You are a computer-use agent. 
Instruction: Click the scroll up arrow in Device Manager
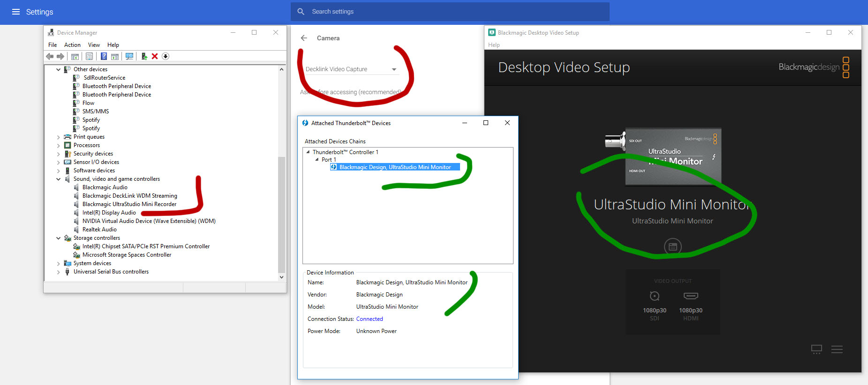point(281,69)
